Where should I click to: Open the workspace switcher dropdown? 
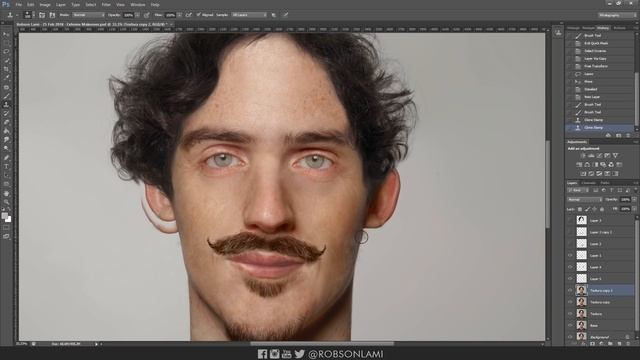pyautogui.click(x=618, y=15)
